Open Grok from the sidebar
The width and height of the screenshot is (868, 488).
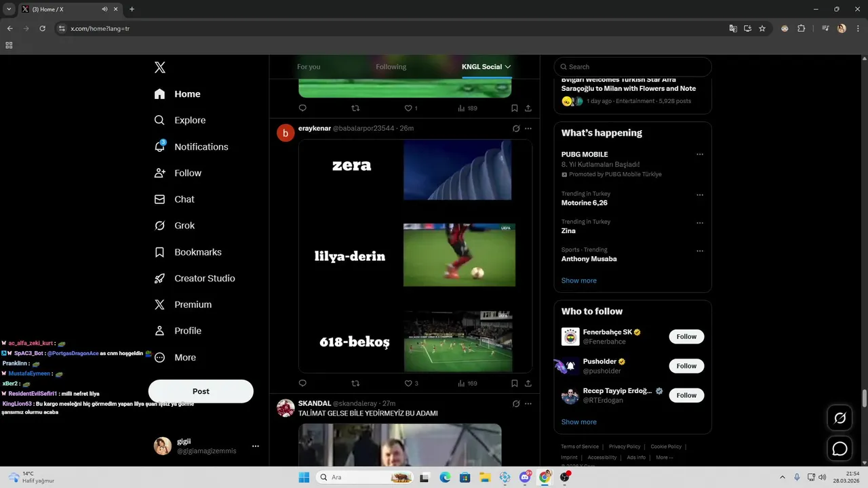point(174,226)
